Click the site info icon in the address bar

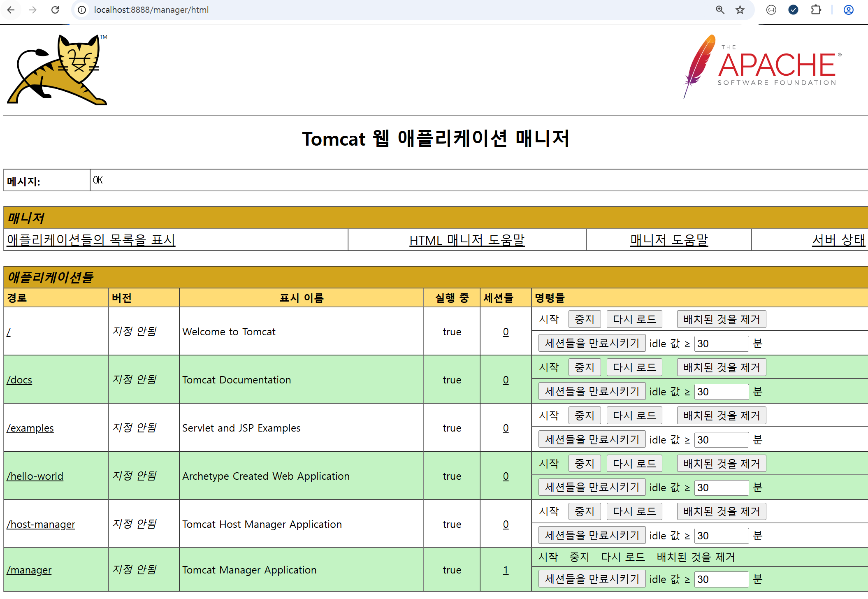[x=82, y=10]
